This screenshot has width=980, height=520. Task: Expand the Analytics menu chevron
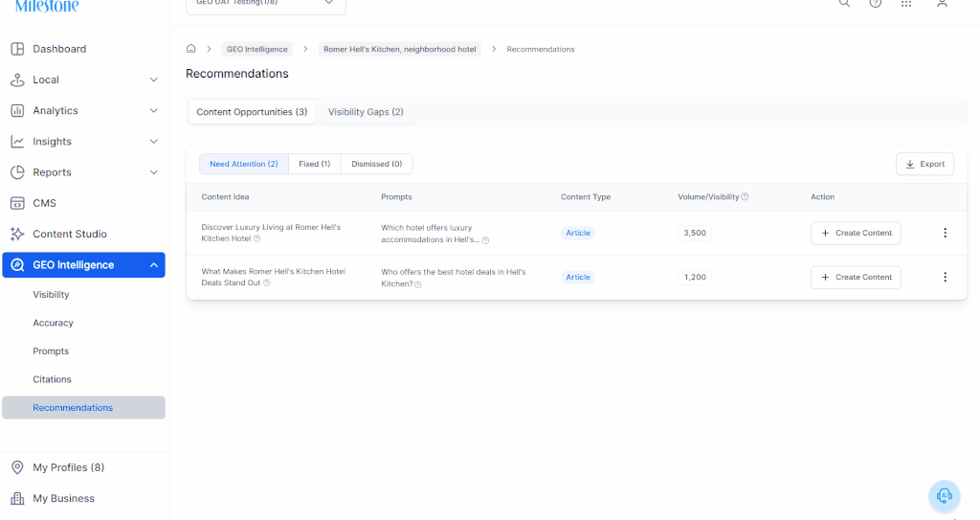tap(154, 111)
